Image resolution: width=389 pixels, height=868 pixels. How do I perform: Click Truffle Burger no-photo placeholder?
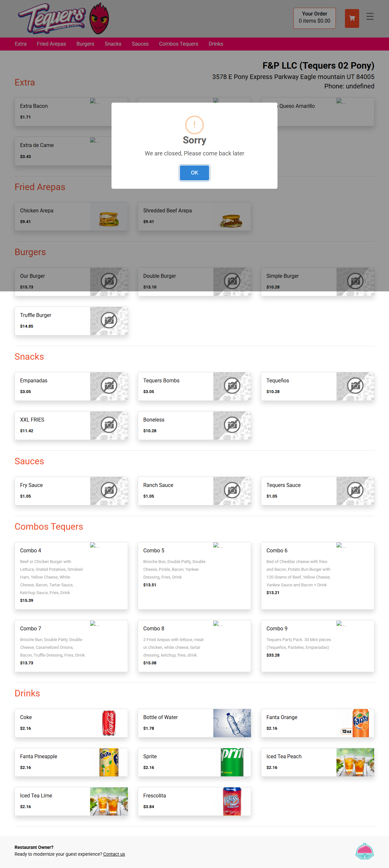[109, 321]
